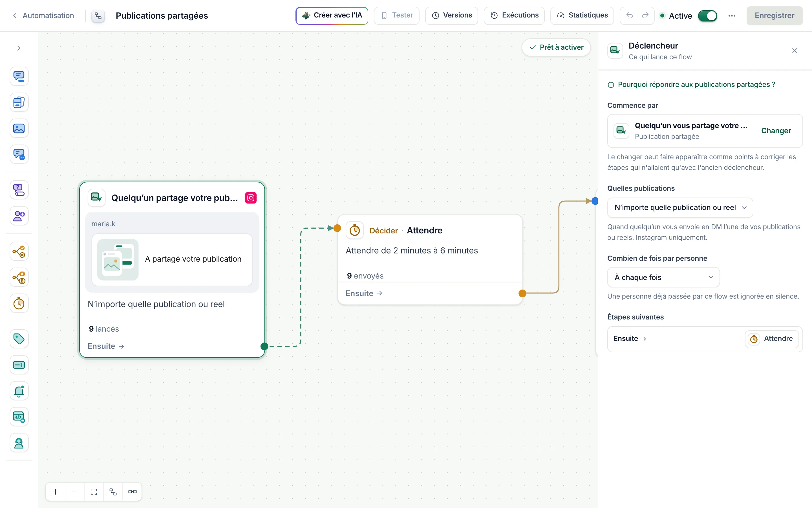Add the custom field block from sidebar
Image resolution: width=812 pixels, height=508 pixels.
pyautogui.click(x=19, y=365)
